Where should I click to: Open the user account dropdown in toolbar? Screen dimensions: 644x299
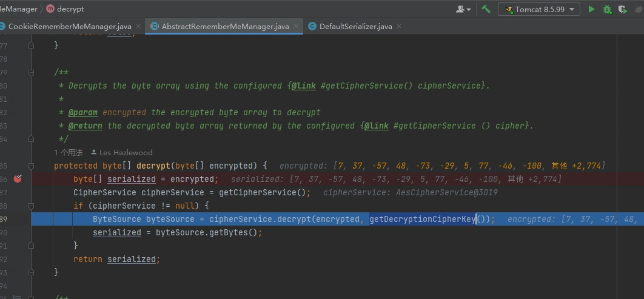click(463, 9)
